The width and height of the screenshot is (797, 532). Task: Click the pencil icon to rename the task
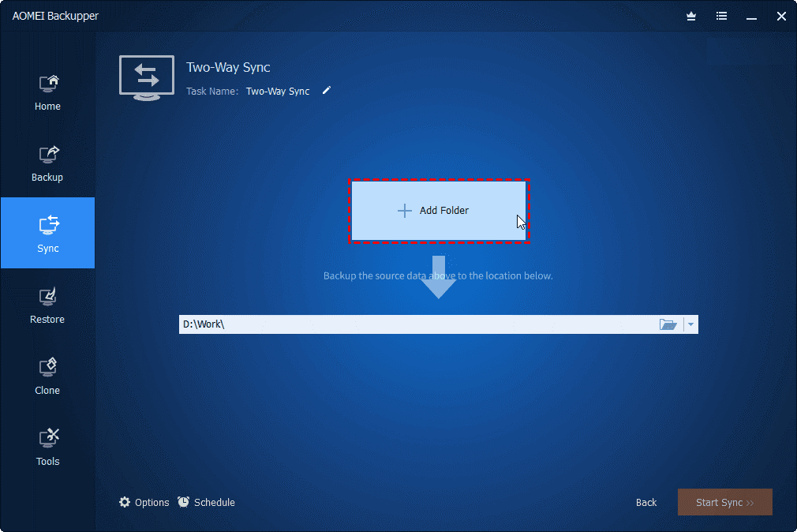point(326,91)
